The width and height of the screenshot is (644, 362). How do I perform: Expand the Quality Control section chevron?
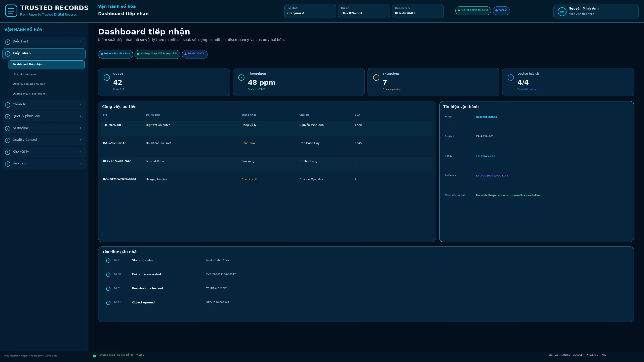81,140
